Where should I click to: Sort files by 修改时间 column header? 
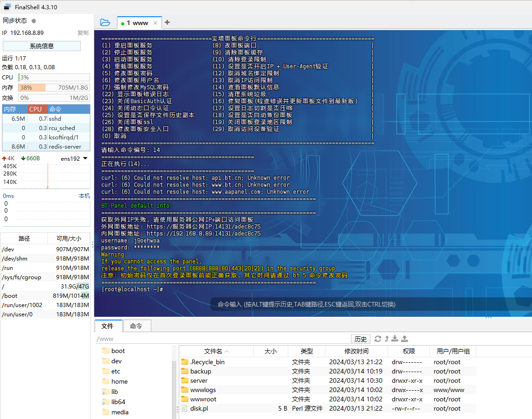(x=357, y=351)
